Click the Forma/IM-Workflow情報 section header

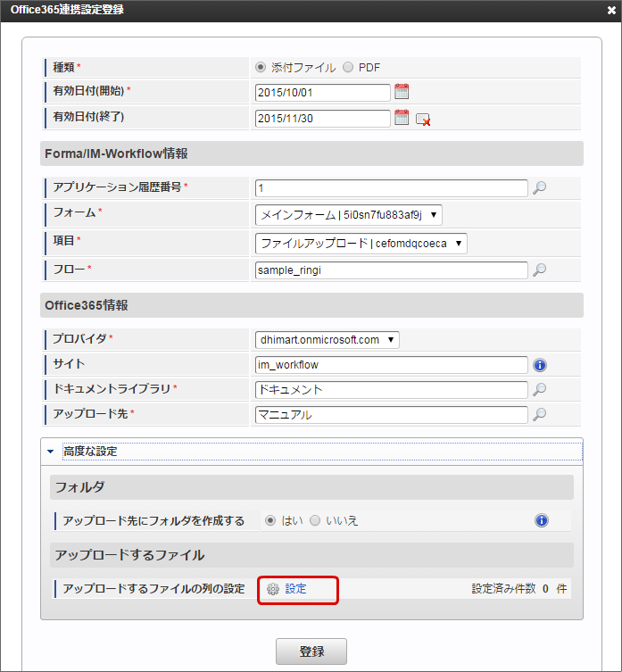tap(311, 153)
